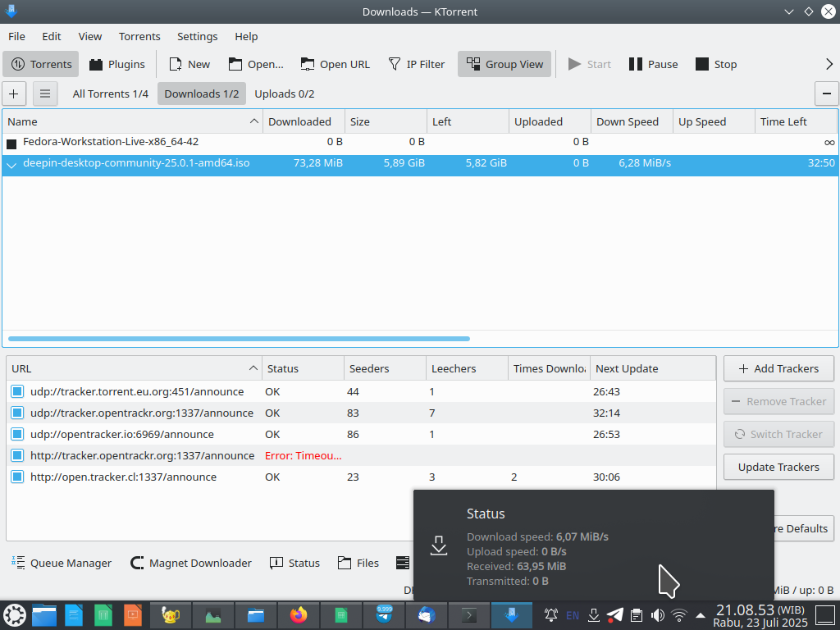Viewport: 840px width, 630px height.
Task: Open the Queue Manager panel
Action: (x=62, y=563)
